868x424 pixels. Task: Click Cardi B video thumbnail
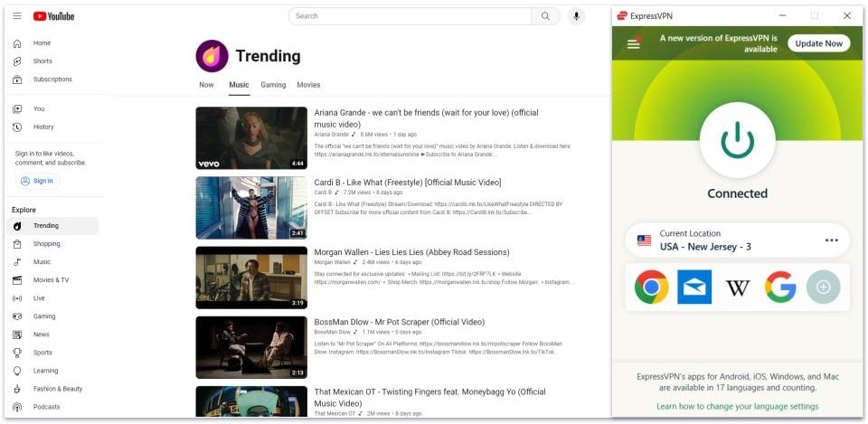[251, 208]
